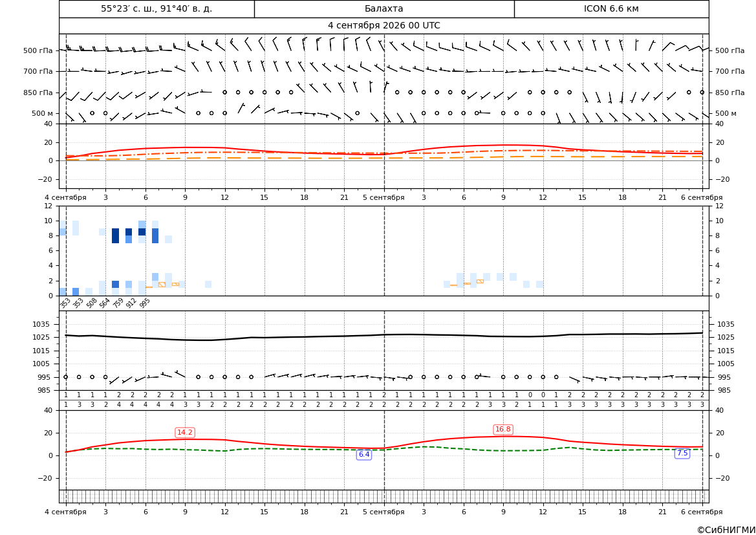Click the left 850 гПа wind level label
This screenshot has width=756, height=535.
click(x=38, y=93)
